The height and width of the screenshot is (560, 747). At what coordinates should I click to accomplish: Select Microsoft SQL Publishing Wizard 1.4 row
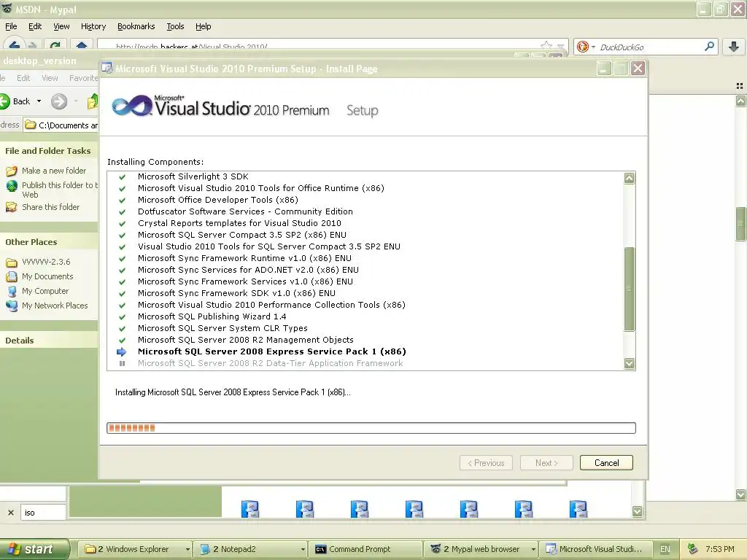click(212, 316)
